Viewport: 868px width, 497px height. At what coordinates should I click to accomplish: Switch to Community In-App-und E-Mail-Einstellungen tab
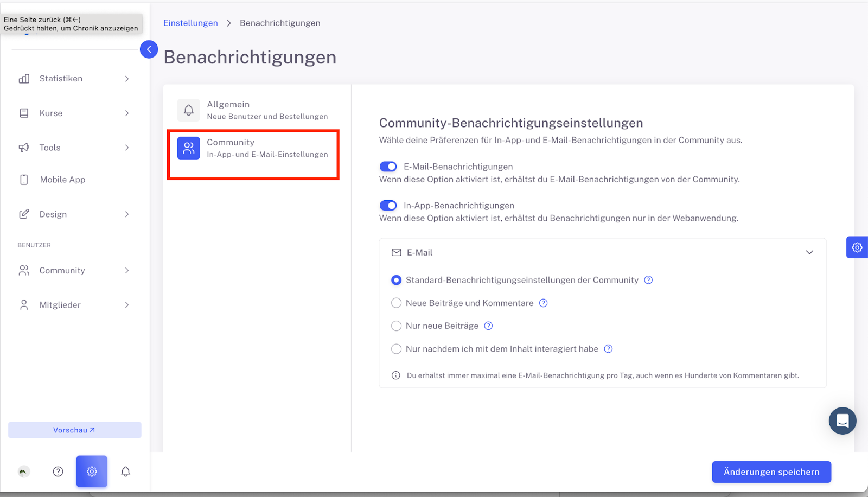tap(253, 148)
